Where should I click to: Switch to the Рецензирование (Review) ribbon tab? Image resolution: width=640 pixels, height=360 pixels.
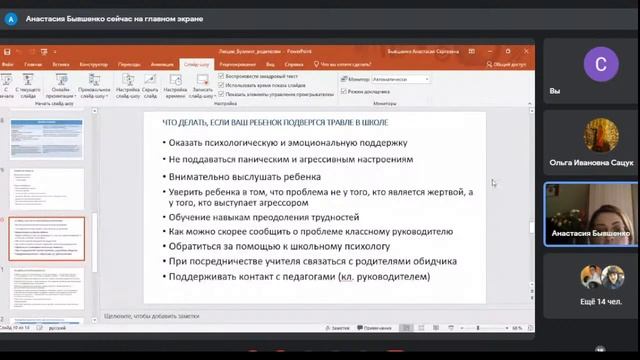point(238,64)
